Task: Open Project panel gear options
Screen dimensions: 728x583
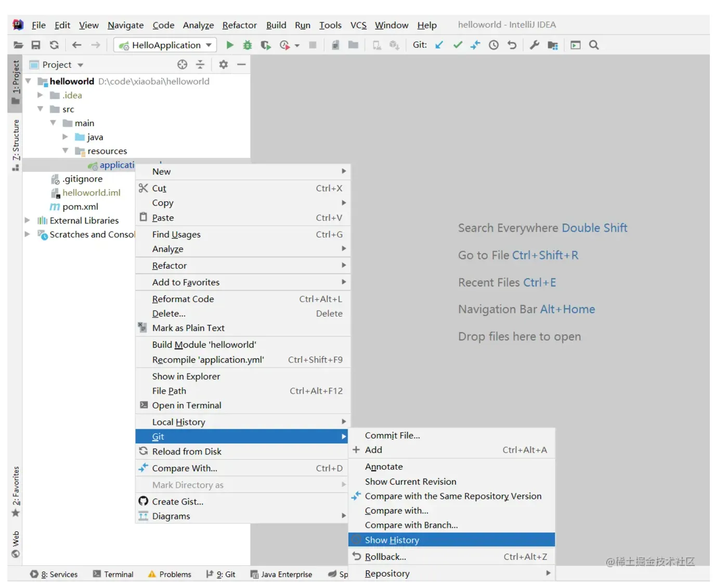Action: click(224, 64)
